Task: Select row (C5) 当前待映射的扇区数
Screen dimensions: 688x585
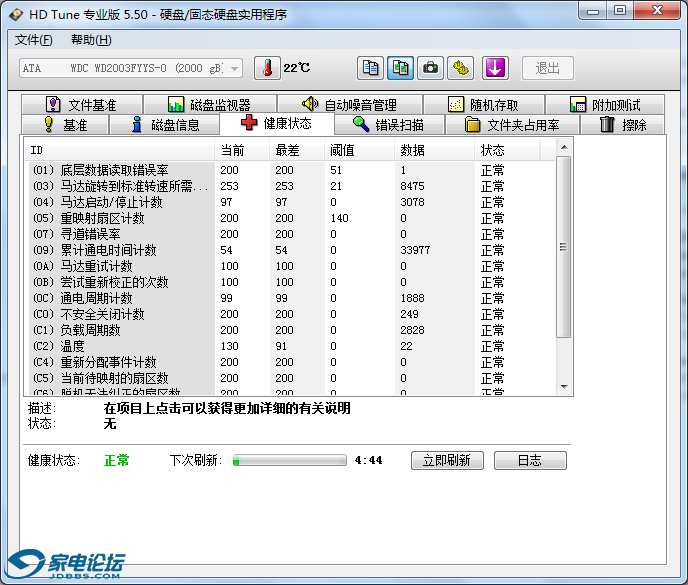Action: tap(292, 378)
